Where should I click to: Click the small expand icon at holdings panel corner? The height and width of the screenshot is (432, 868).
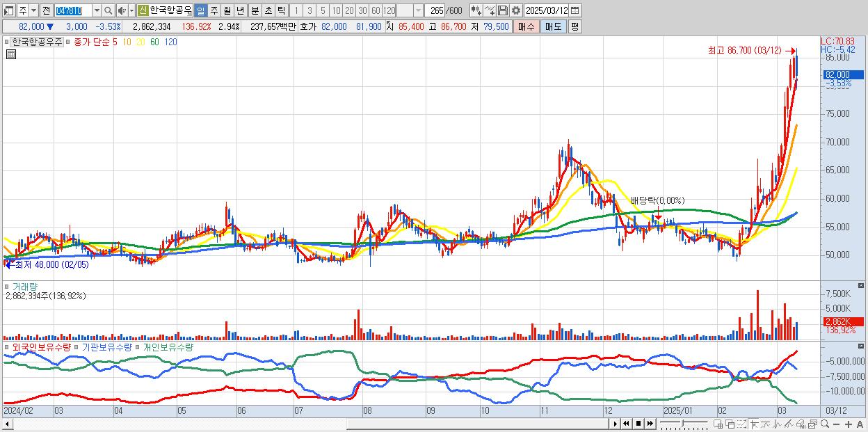[862, 346]
